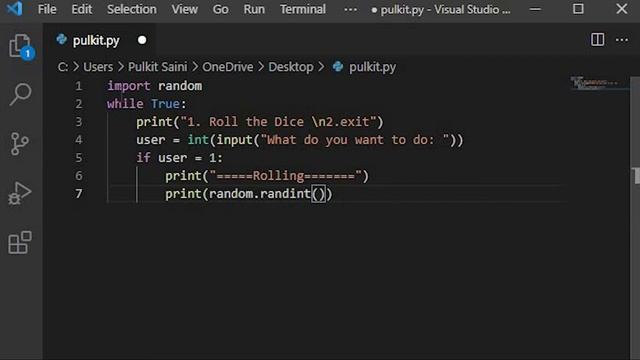Show hidden menus via title bar ellipsis

pos(351,9)
